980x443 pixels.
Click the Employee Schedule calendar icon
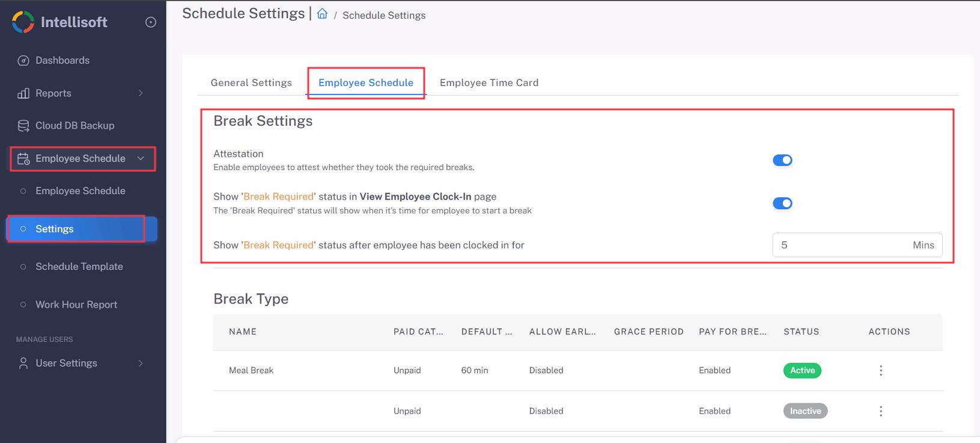click(x=23, y=159)
